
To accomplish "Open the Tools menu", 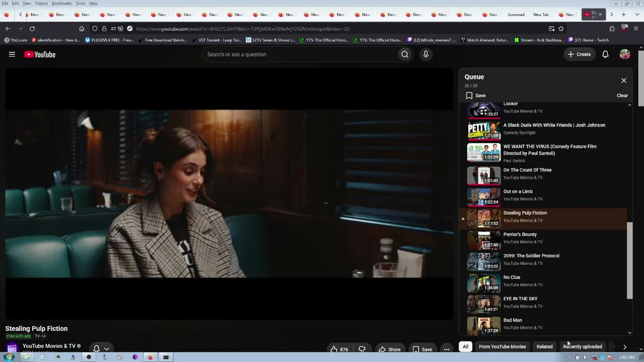I will point(80,4).
